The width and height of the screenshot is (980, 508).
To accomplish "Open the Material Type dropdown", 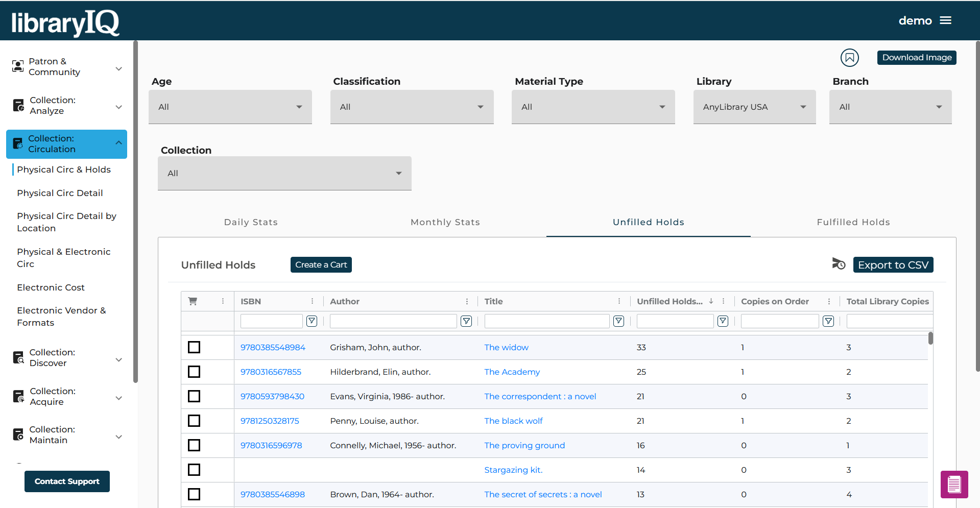I will (593, 107).
